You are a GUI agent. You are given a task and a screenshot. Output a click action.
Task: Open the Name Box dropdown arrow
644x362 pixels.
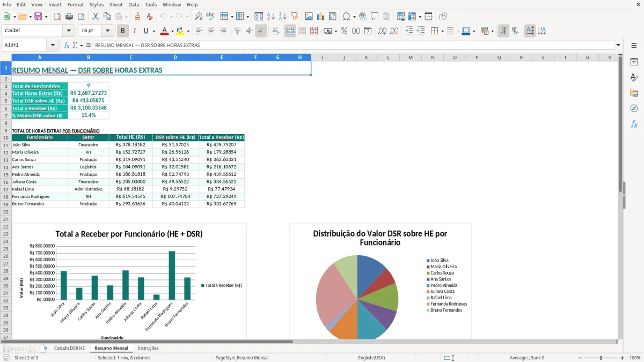pos(53,45)
